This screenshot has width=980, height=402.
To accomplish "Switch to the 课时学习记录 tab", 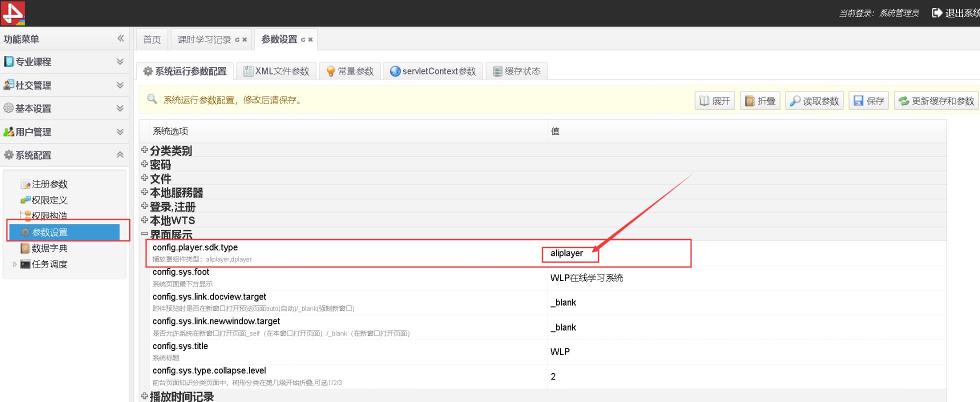I will pos(204,39).
